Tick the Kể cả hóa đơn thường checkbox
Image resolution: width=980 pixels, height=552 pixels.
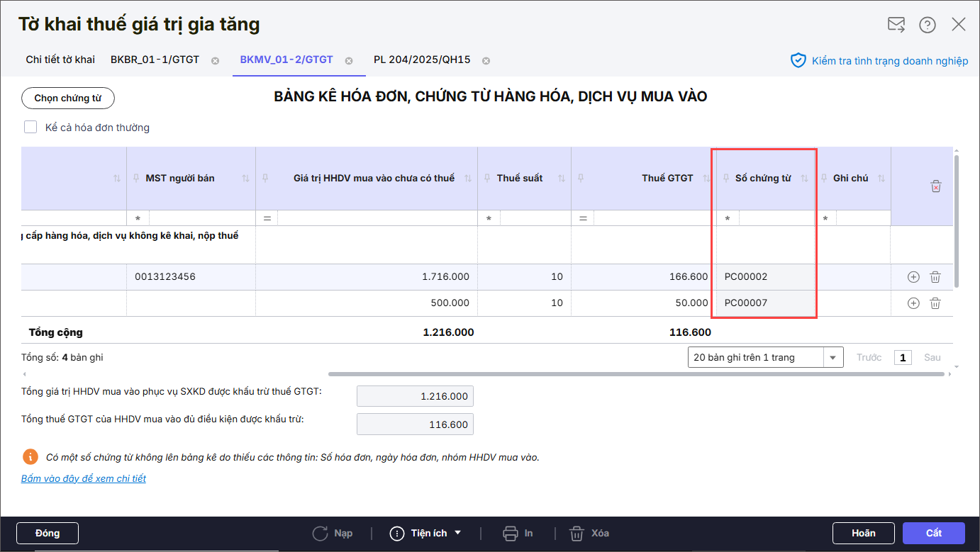tap(30, 128)
